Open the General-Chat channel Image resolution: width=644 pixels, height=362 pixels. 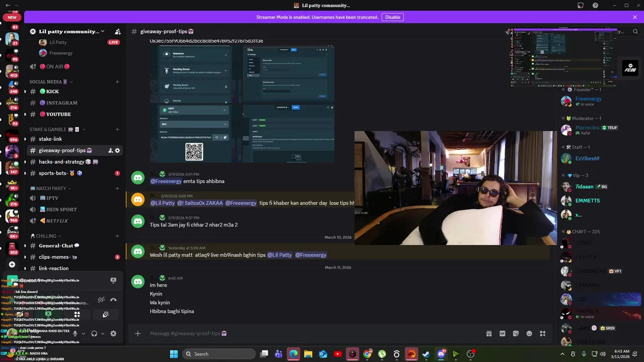point(75,246)
